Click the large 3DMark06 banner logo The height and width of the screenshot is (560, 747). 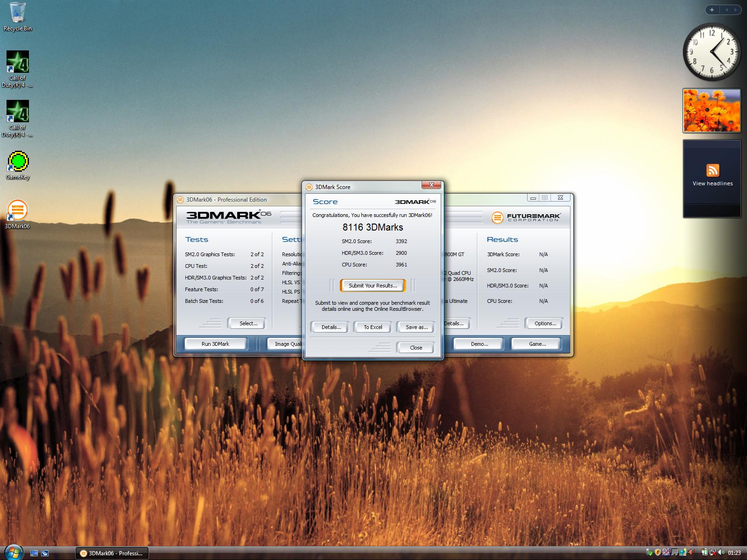tap(228, 217)
